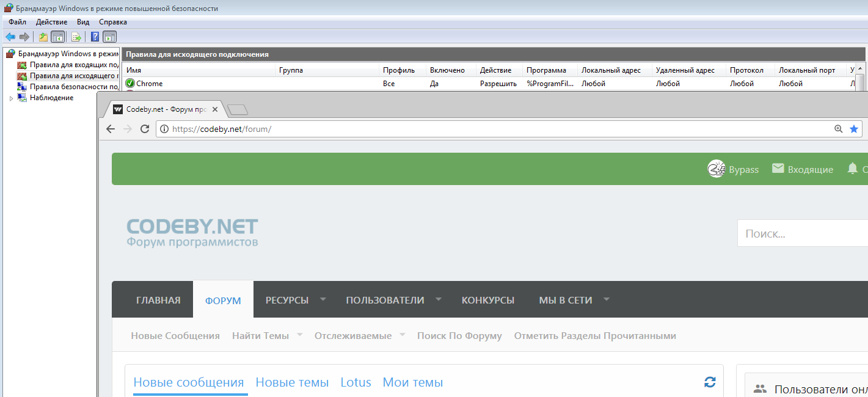Open the Справка menu
Image resolution: width=868 pixels, height=397 pixels.
(x=113, y=22)
